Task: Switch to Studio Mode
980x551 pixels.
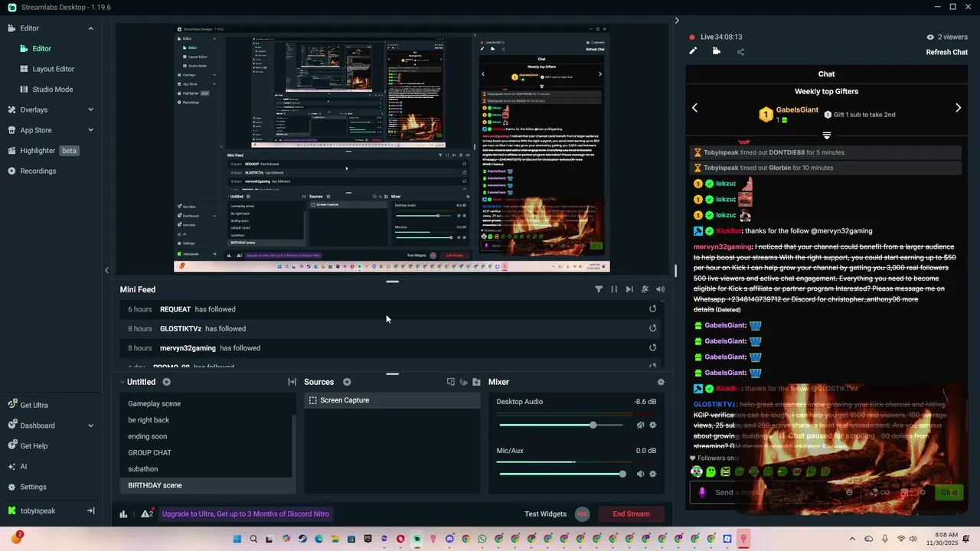Action: [x=52, y=90]
